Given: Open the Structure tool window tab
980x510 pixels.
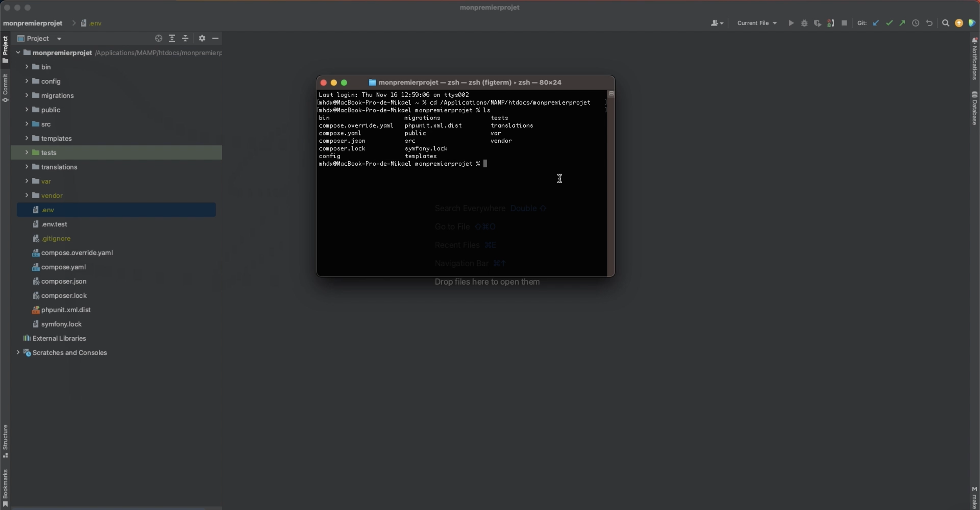Looking at the screenshot, I should [5, 441].
